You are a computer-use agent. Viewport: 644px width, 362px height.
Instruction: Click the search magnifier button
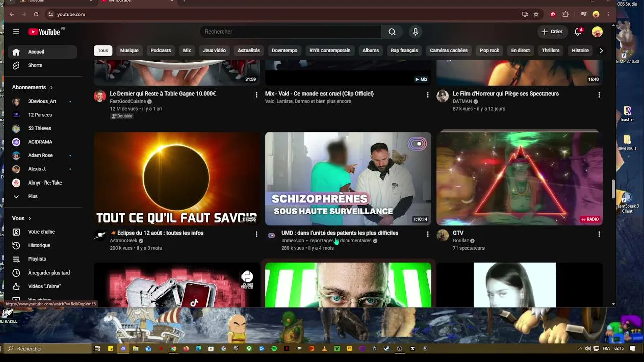click(x=392, y=32)
